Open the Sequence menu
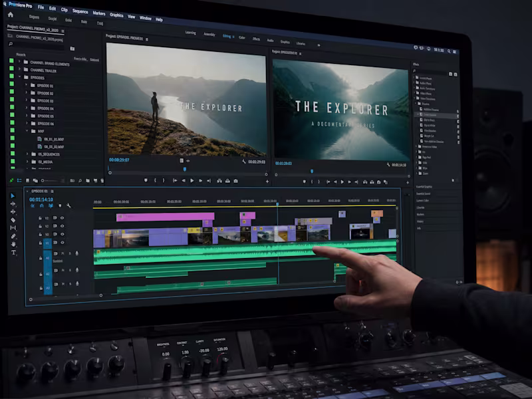 coord(80,11)
